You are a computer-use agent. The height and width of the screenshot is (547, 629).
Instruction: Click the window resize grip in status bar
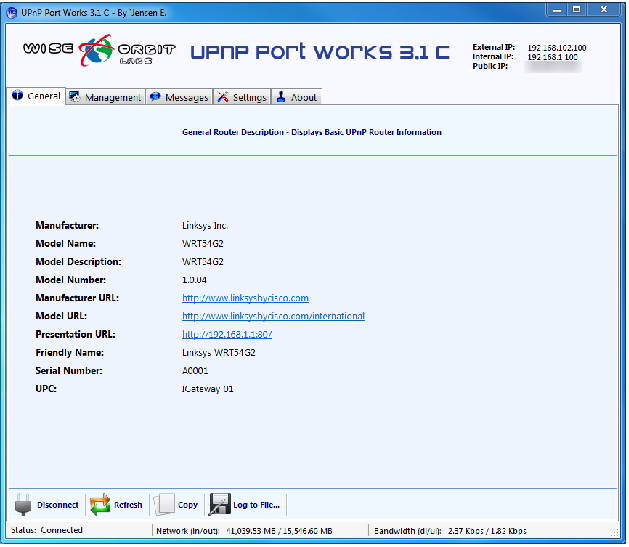pyautogui.click(x=614, y=533)
